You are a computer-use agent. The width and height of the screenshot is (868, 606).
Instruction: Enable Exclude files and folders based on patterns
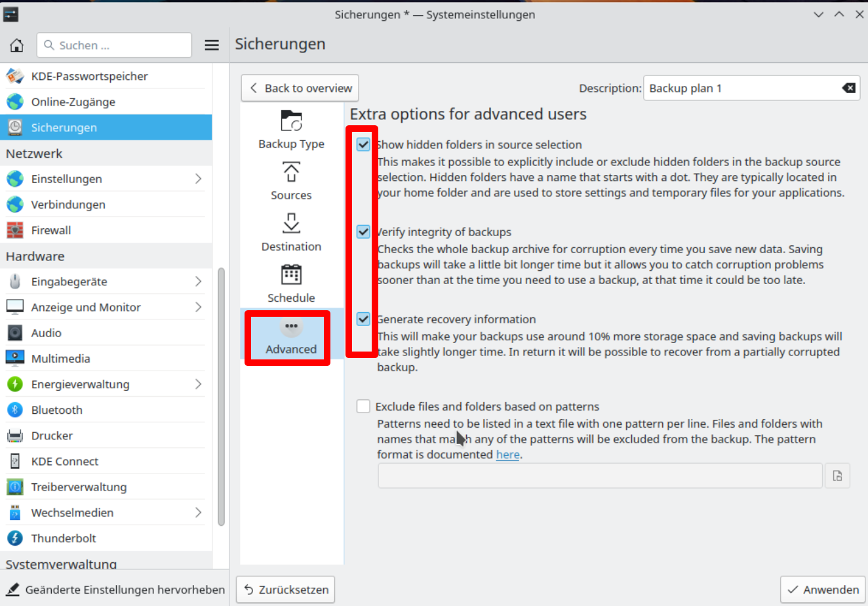363,407
